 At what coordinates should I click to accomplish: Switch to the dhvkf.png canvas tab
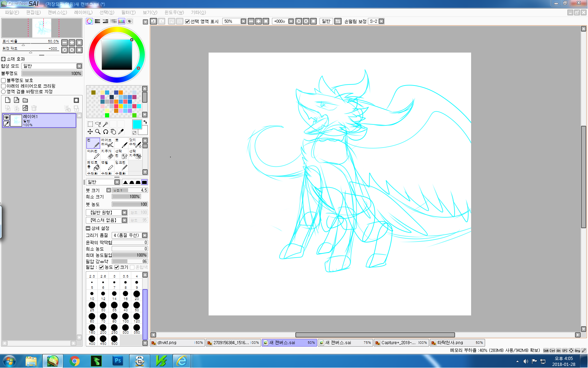[177, 343]
